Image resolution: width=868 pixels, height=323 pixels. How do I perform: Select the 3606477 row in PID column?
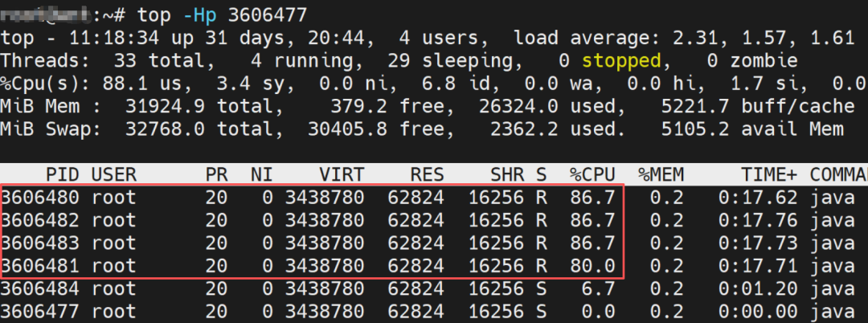coord(40,312)
